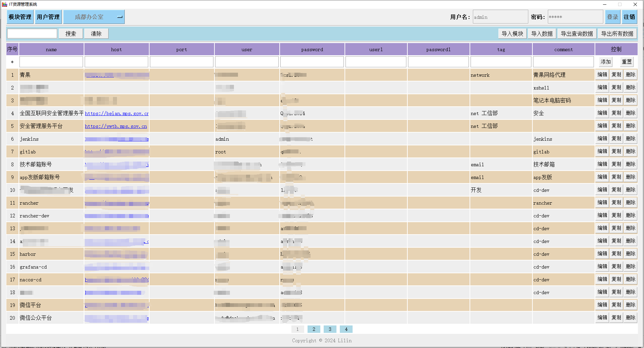
Task: Select the 青果网络代理 comment cell
Action: click(x=563, y=75)
